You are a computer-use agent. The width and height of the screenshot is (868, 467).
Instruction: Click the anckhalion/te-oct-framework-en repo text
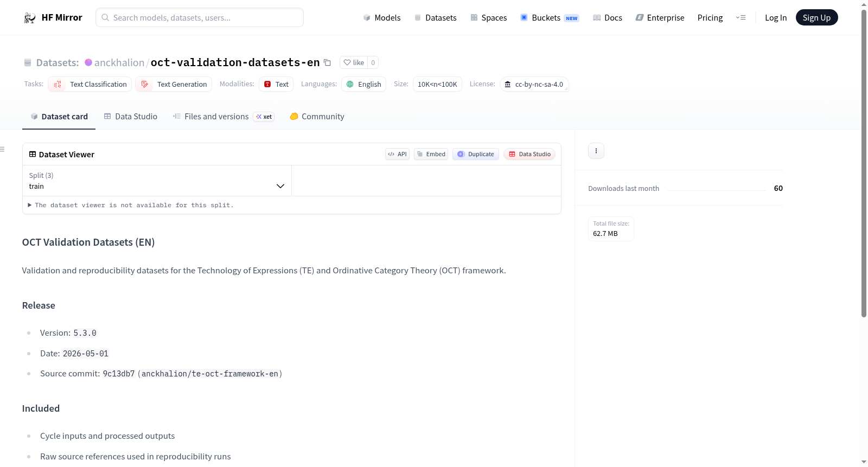coord(210,374)
